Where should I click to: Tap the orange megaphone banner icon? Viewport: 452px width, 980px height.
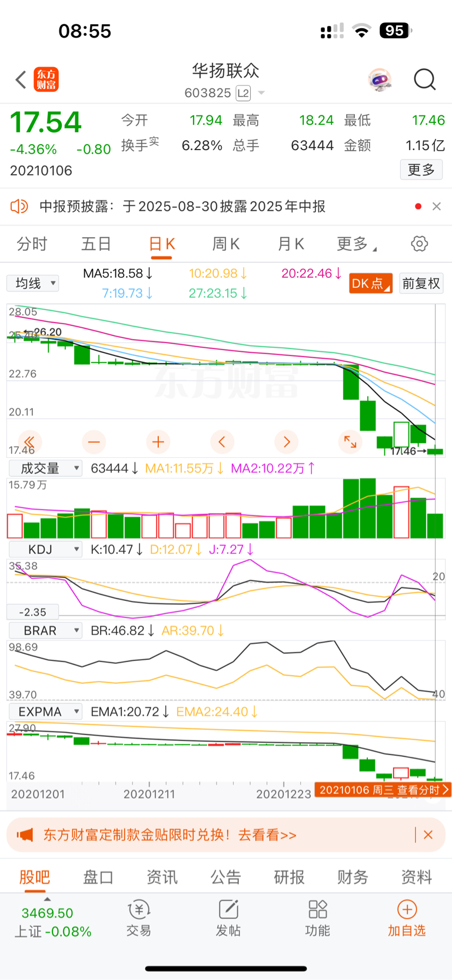pyautogui.click(x=25, y=835)
